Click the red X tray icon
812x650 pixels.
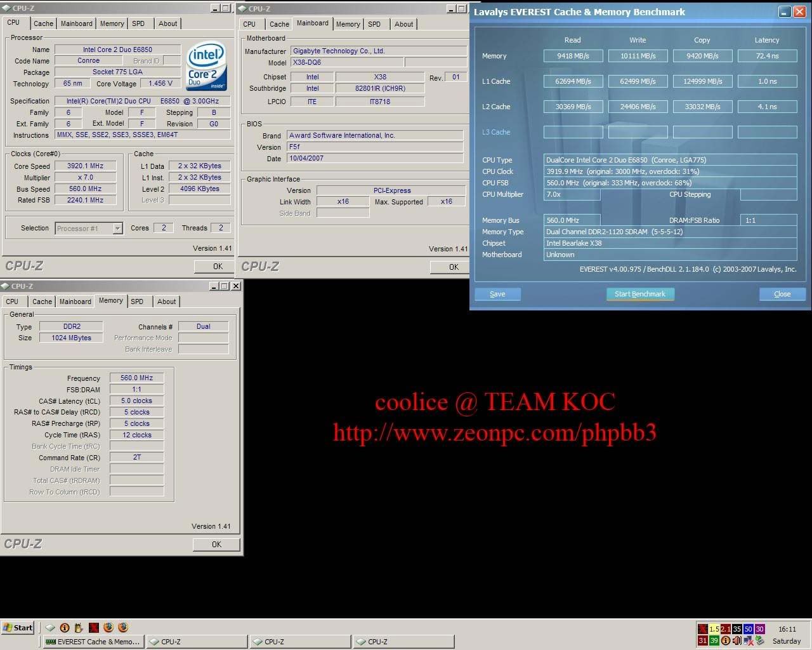tap(703, 629)
